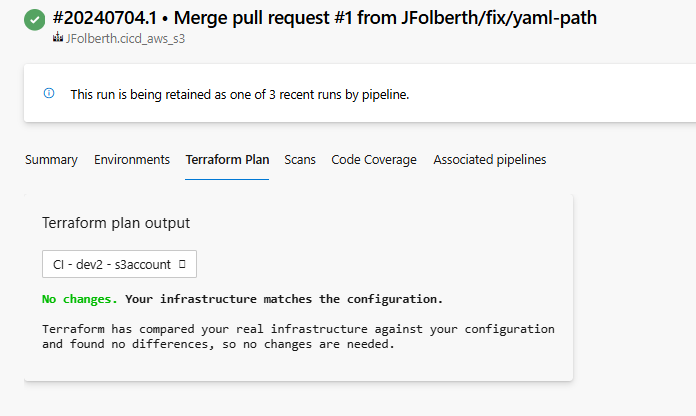Click the green No changes text
This screenshot has height=416, width=696.
click(80, 299)
